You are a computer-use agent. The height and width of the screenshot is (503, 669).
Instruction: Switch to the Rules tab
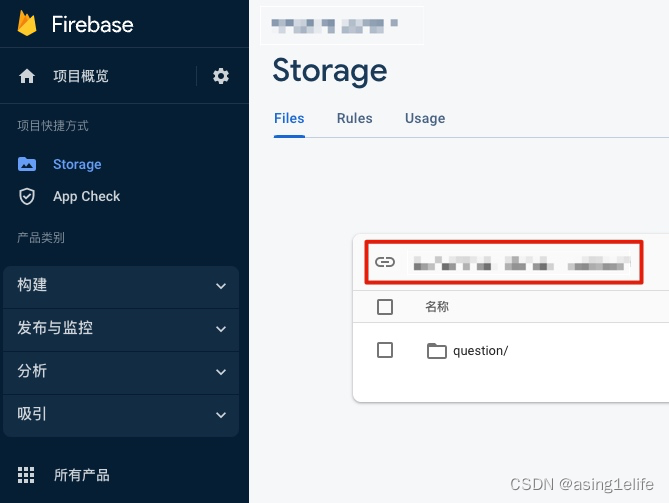[355, 118]
